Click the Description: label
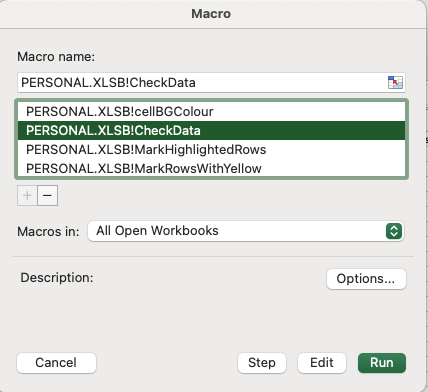 click(x=57, y=278)
